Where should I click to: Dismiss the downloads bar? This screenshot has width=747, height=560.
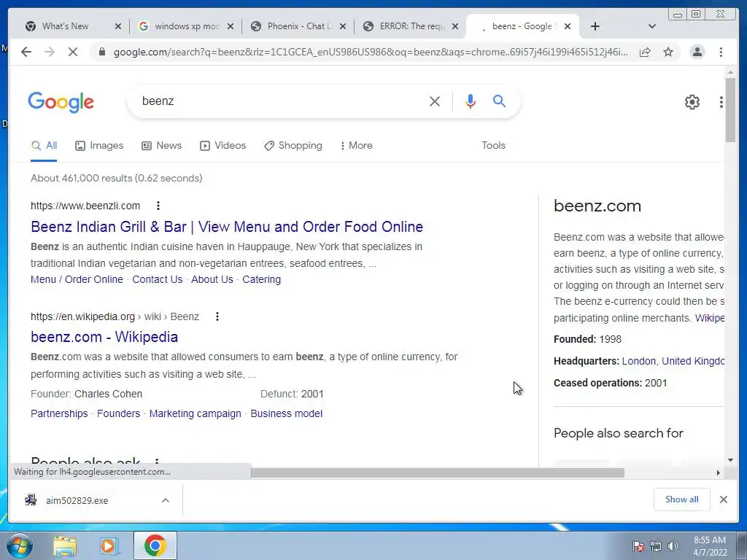coord(723,499)
